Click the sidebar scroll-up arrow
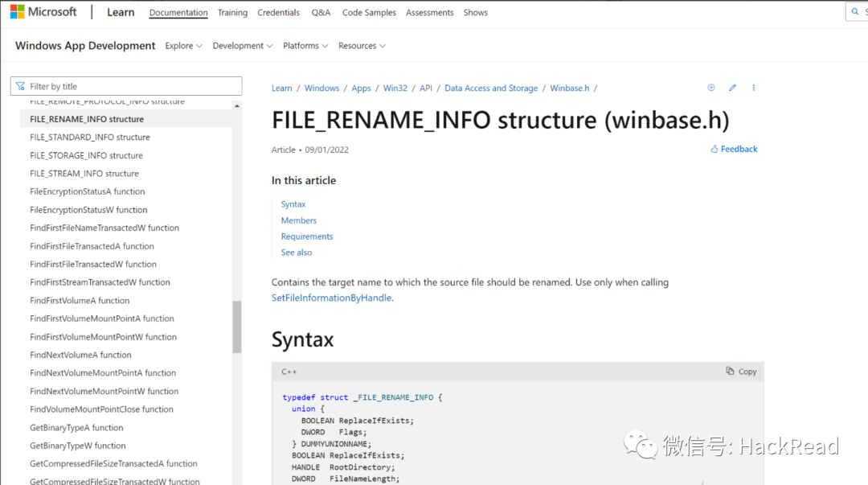The image size is (868, 485). tap(237, 105)
